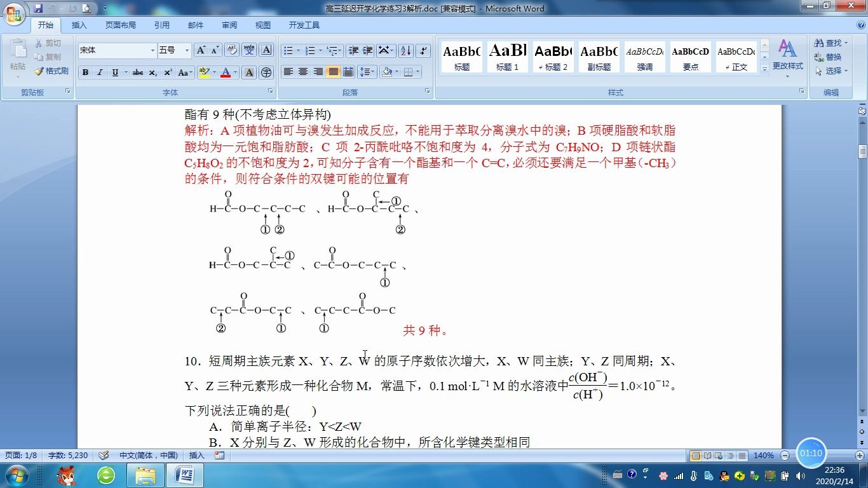
Task: Apply the 强调 style
Action: [x=645, y=57]
